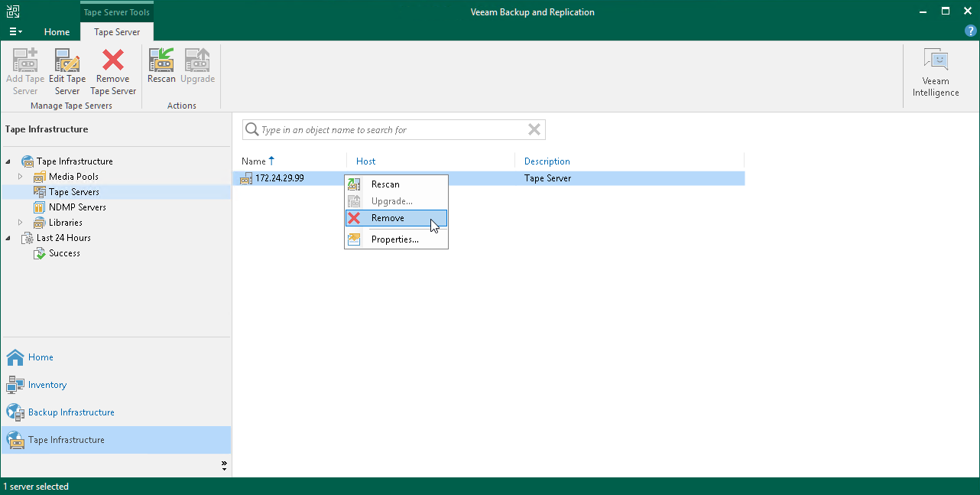Choose Remove from the context menu
Screen dimensions: 980x495
point(388,218)
